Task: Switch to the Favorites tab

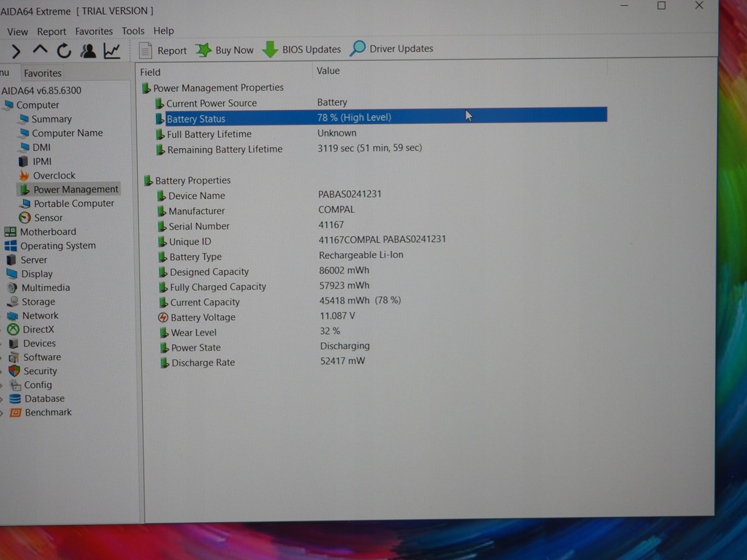Action: [x=42, y=73]
